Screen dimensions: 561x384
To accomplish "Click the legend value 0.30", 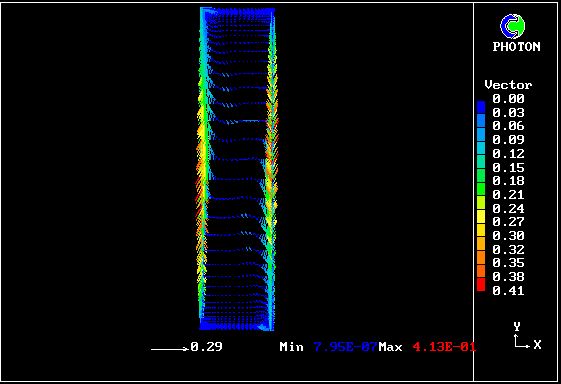I will pyautogui.click(x=508, y=236).
